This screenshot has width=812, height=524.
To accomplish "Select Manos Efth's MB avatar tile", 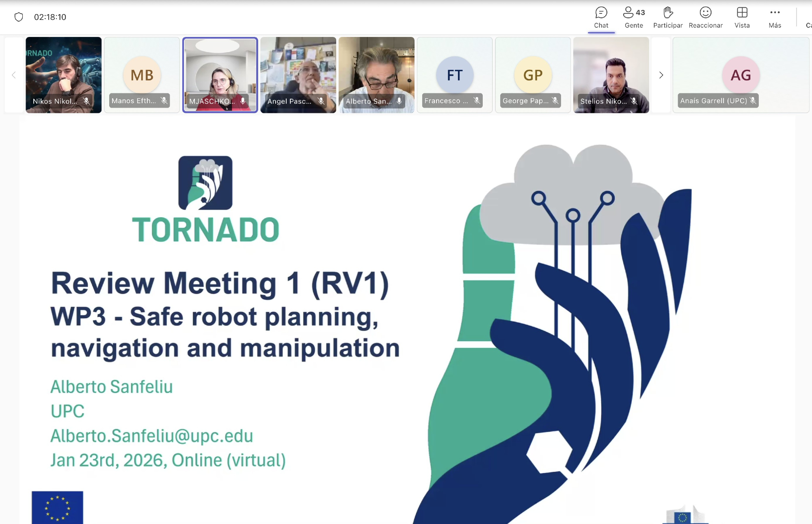I will pyautogui.click(x=142, y=75).
